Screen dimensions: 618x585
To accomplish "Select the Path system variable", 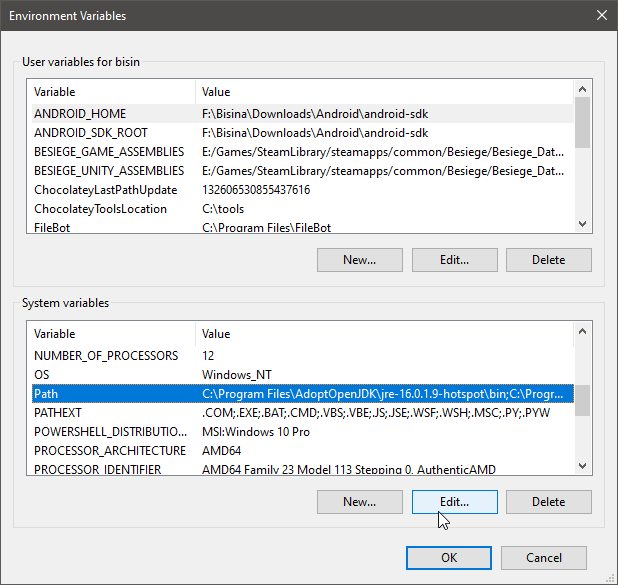I will tap(302, 393).
